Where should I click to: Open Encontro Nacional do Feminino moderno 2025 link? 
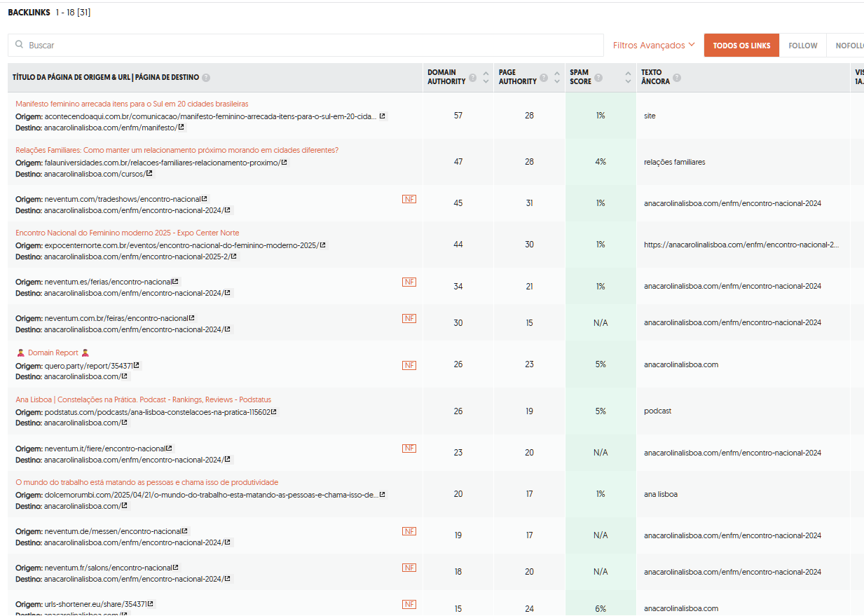(x=127, y=233)
